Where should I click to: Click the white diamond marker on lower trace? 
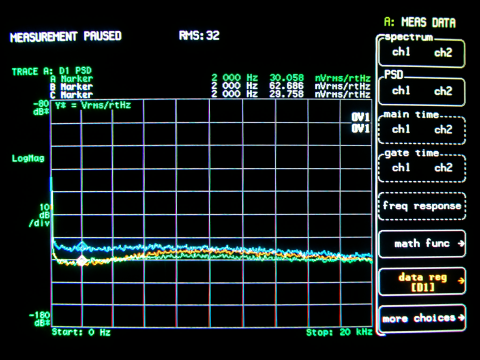pyautogui.click(x=82, y=260)
